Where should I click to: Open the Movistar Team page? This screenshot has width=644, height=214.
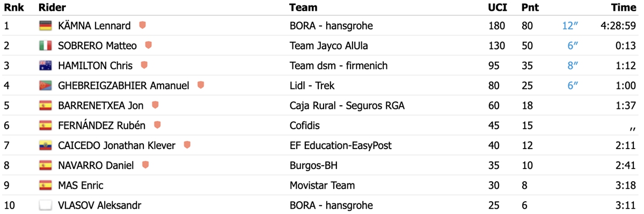(322, 186)
